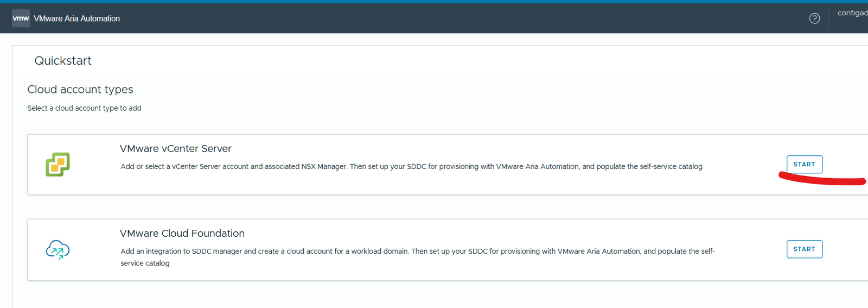Open help via question mark icon

tap(814, 18)
